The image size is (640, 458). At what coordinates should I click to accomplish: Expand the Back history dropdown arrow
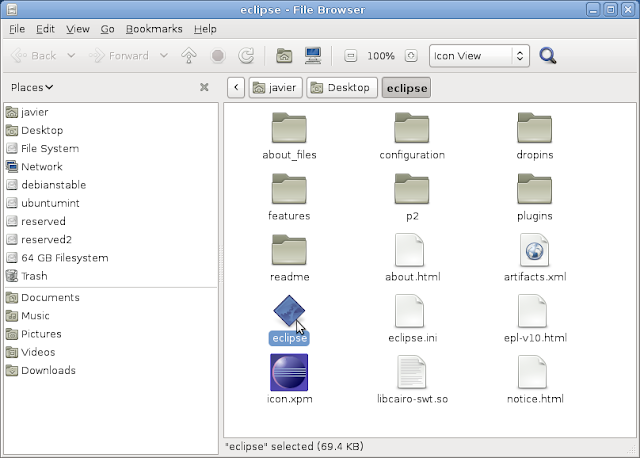[x=71, y=55]
